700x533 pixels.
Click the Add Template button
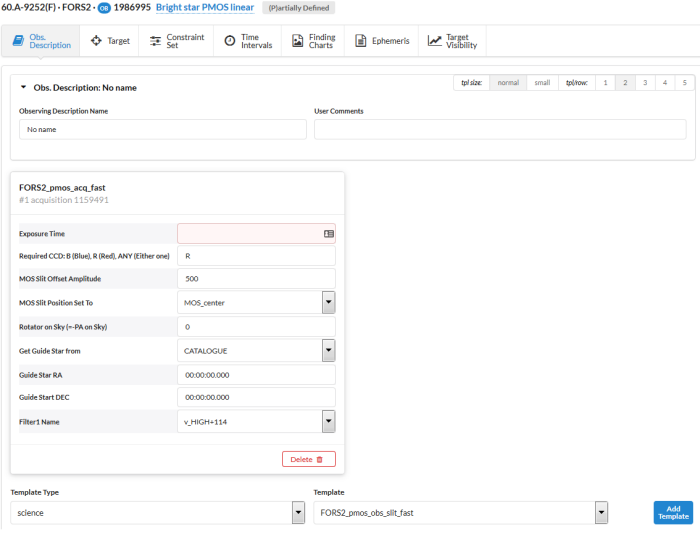(672, 512)
